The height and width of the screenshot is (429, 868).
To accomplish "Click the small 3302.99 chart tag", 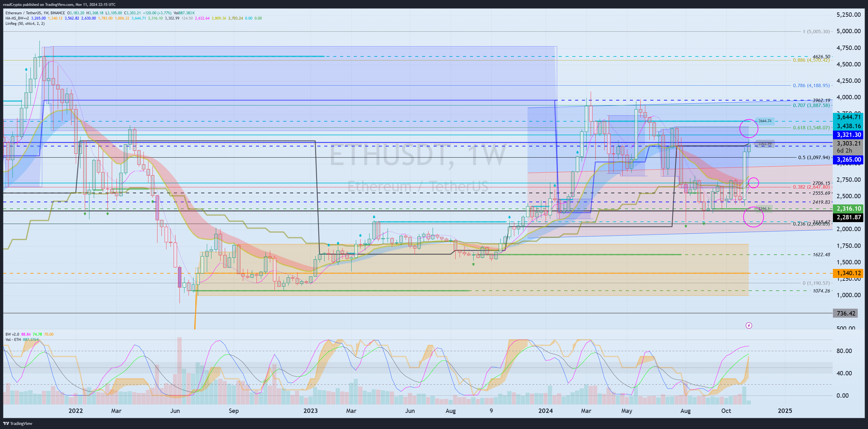I will coord(765,143).
